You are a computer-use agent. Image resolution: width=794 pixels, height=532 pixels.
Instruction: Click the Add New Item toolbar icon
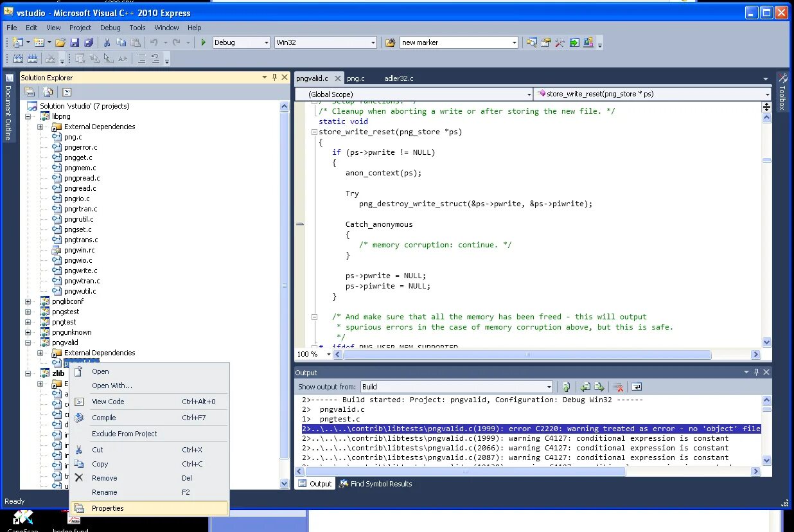tap(39, 42)
